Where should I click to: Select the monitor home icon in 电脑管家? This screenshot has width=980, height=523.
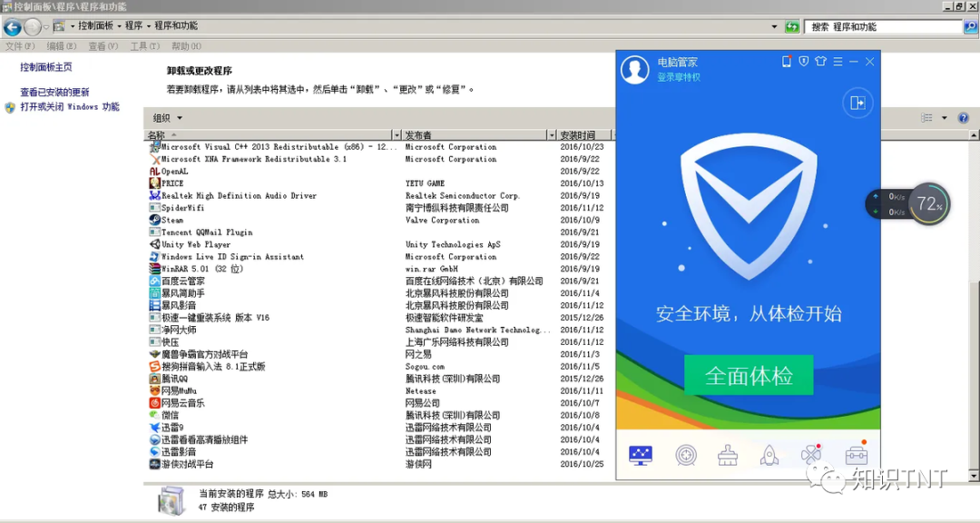point(641,455)
